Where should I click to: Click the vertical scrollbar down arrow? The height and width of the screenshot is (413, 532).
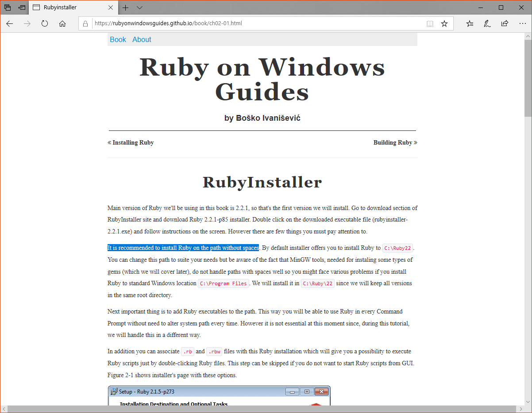tap(528, 402)
